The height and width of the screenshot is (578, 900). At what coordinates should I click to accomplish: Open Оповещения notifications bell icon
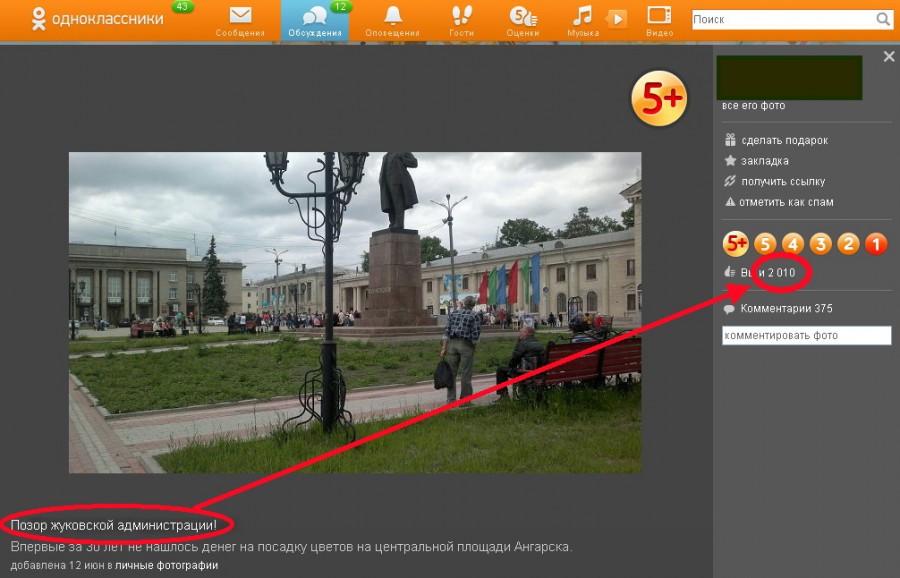pyautogui.click(x=393, y=16)
